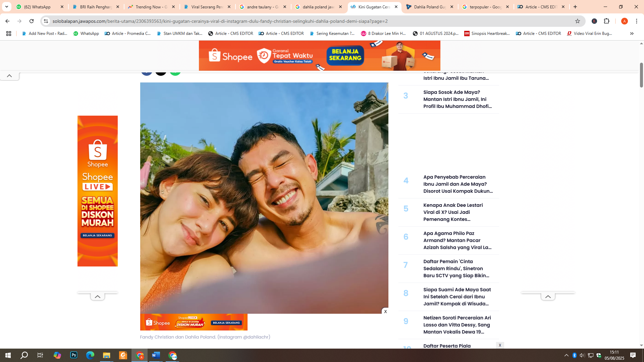The height and width of the screenshot is (362, 644).
Task: Open the Copilot taskbar icon
Action: (57, 355)
